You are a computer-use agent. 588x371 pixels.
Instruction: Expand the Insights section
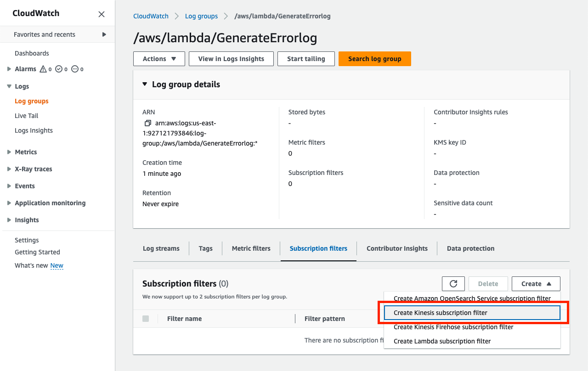pyautogui.click(x=9, y=220)
